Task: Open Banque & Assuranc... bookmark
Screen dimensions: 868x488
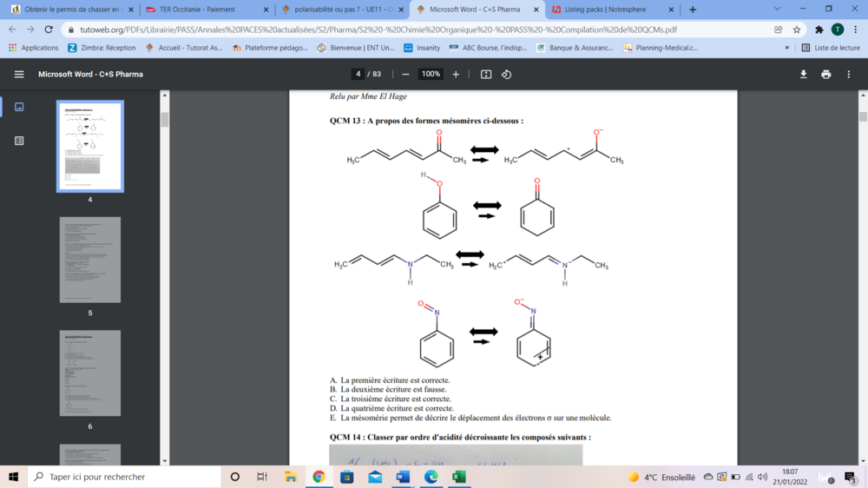Action: [575, 48]
